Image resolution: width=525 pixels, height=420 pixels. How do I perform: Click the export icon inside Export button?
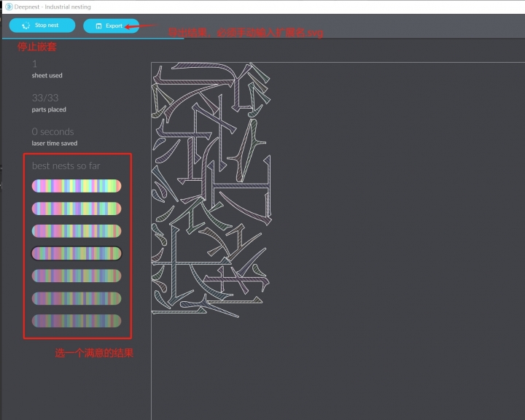tap(99, 26)
